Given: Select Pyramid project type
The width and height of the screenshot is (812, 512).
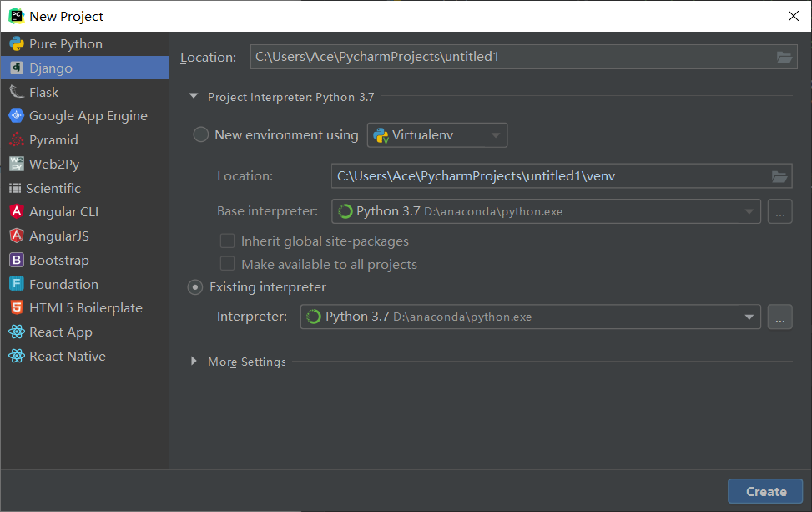Looking at the screenshot, I should click(85, 139).
